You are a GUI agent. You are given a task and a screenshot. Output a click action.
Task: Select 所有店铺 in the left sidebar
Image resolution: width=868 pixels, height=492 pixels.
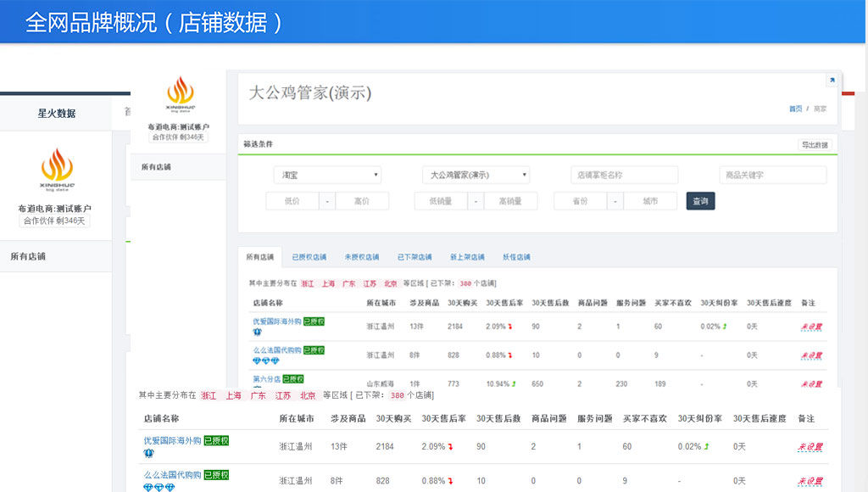pos(28,256)
